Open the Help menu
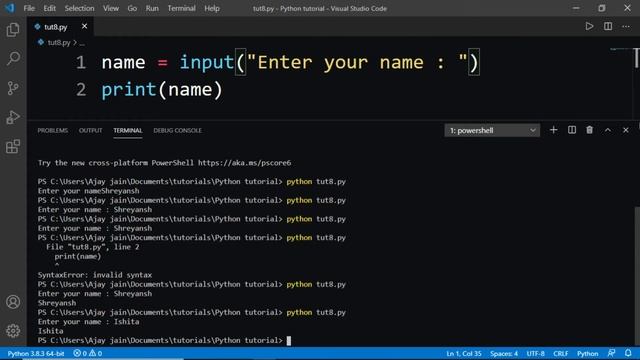Screen dimensions: 640x360 point(212,8)
